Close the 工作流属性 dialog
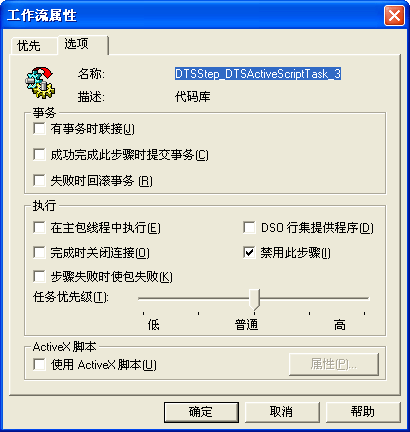 tap(394, 15)
